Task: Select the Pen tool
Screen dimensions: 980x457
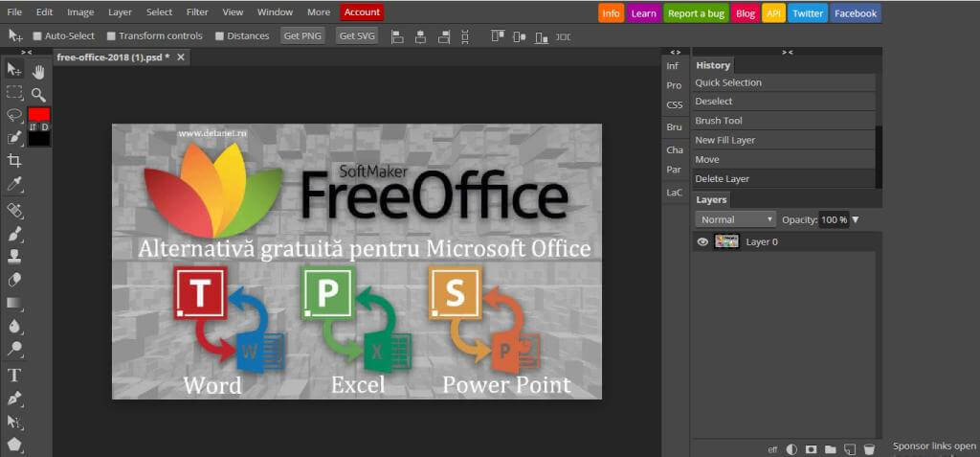Action: 13,399
